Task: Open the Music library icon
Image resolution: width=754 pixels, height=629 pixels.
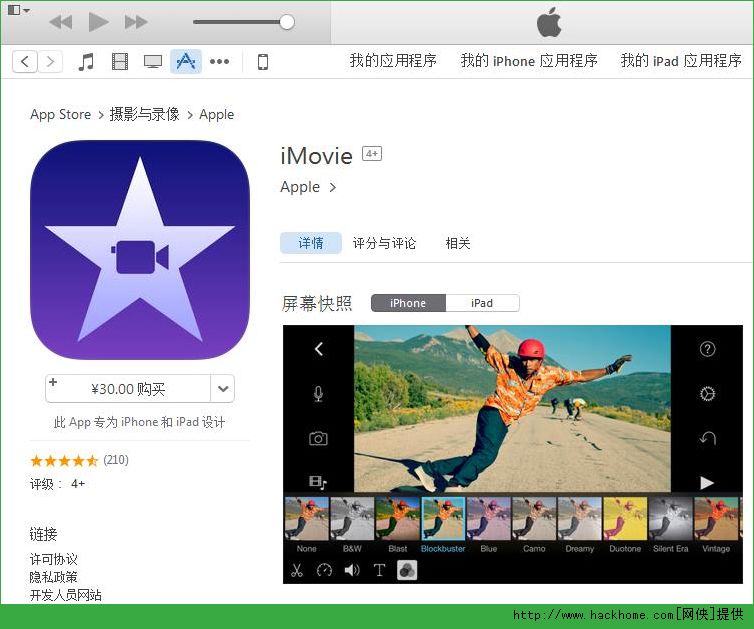Action: click(86, 62)
